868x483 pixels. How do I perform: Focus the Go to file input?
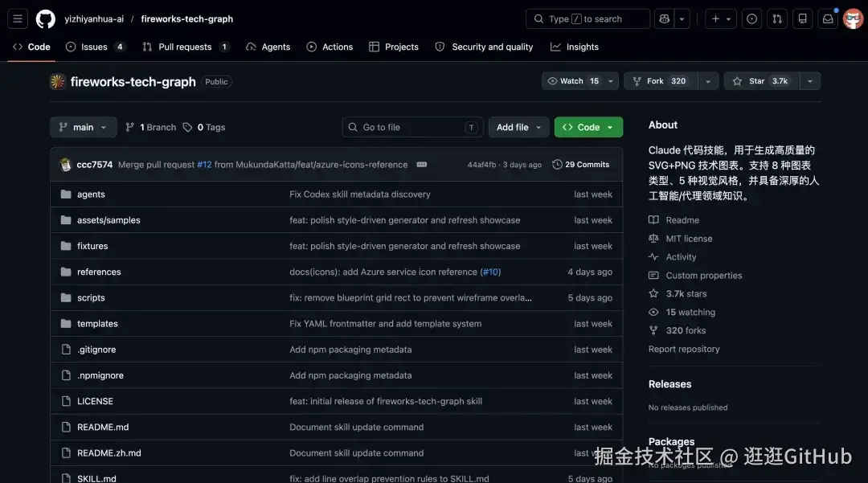[412, 127]
